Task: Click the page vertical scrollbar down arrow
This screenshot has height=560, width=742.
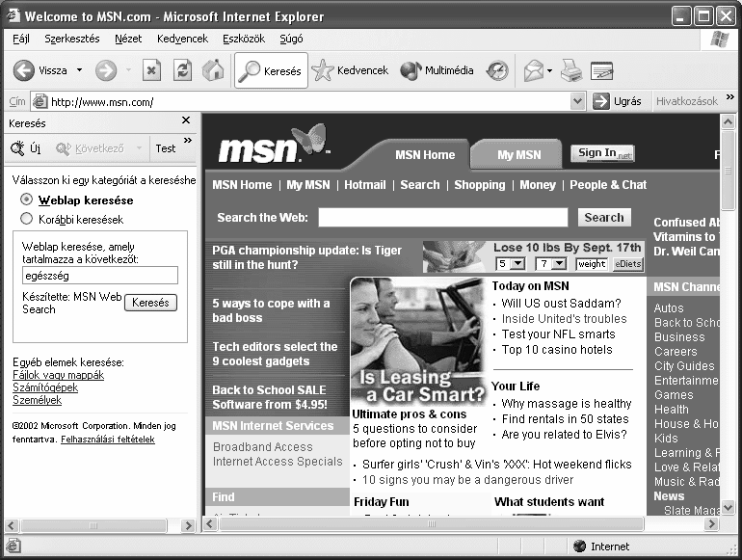Action: pos(728,507)
